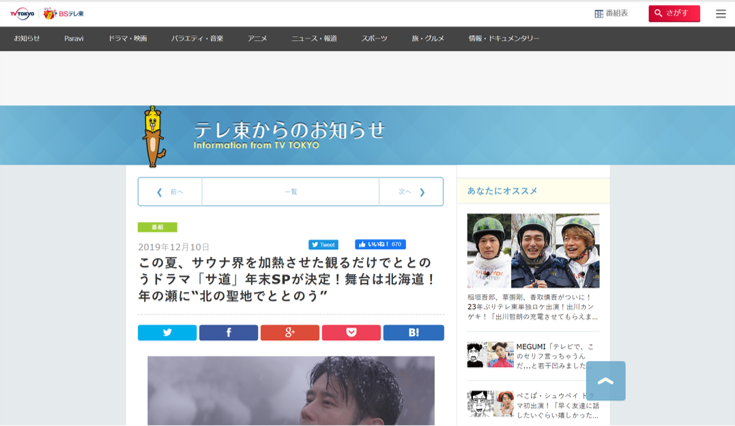Open the BSテレ東 logo link

63,14
